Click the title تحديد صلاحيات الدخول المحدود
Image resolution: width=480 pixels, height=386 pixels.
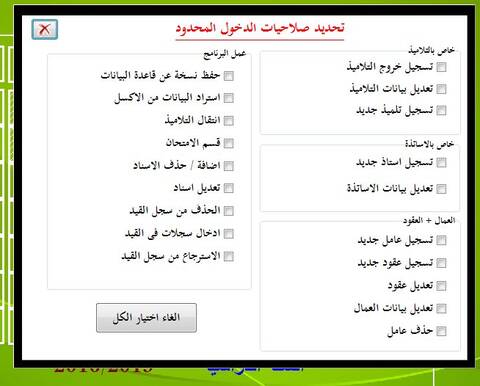pyautogui.click(x=260, y=28)
